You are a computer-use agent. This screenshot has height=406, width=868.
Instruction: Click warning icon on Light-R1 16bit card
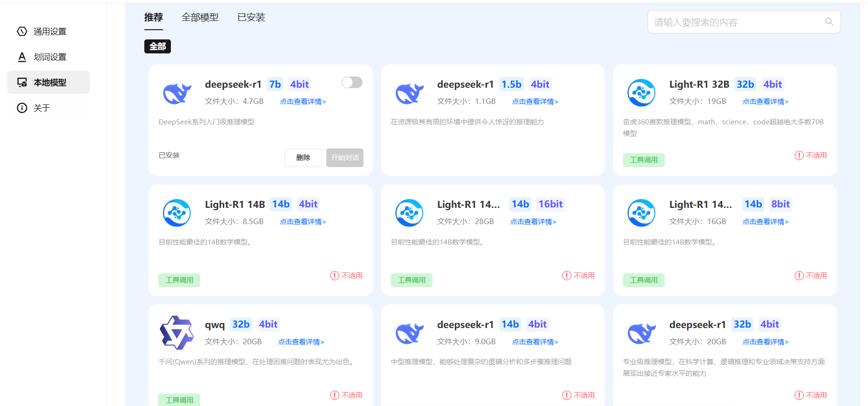pos(567,276)
